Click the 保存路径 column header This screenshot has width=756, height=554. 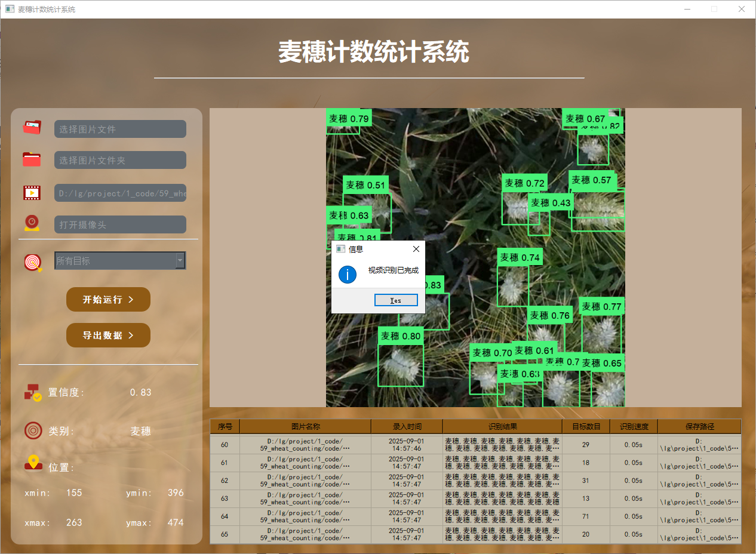tap(700, 426)
